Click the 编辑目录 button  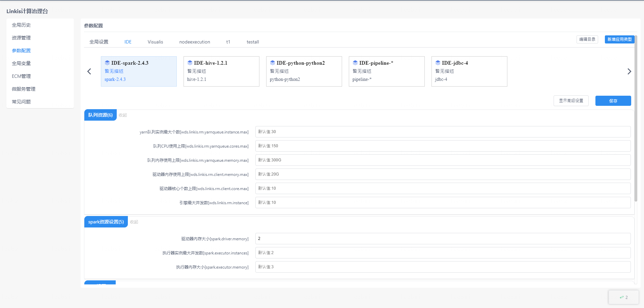[x=587, y=39]
